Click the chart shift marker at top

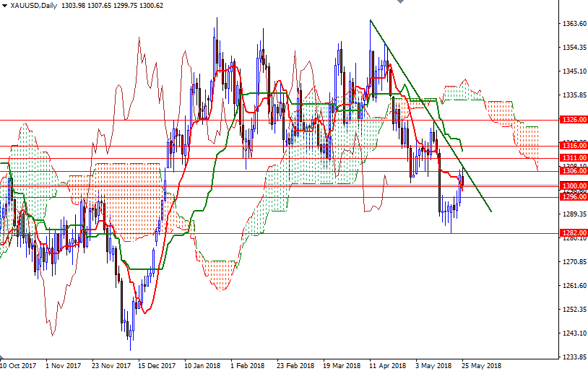pos(400,1)
